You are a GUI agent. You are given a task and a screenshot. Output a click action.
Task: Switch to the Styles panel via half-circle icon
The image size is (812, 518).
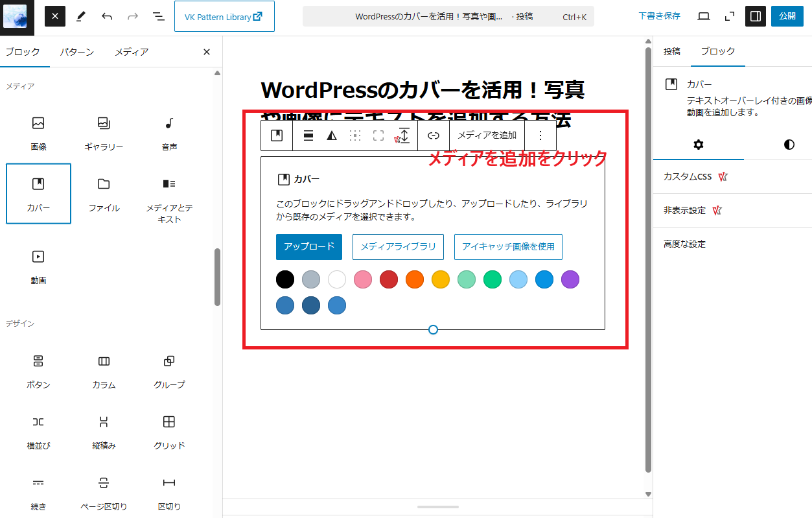coord(788,145)
